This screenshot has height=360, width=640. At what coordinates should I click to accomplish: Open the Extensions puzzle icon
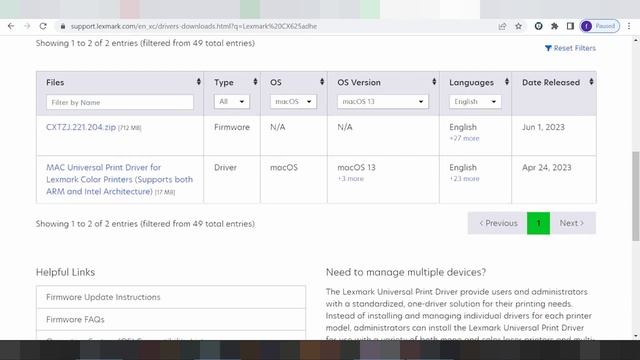554,26
